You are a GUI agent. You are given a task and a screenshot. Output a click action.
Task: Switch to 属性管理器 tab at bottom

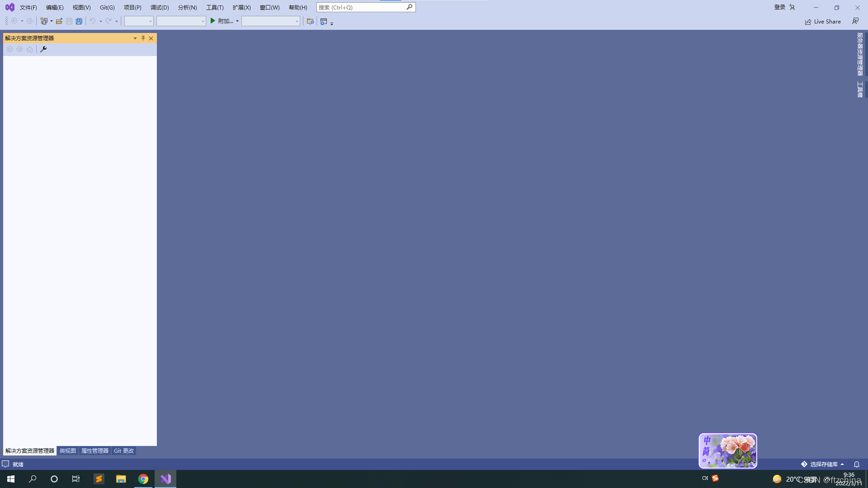(94, 450)
